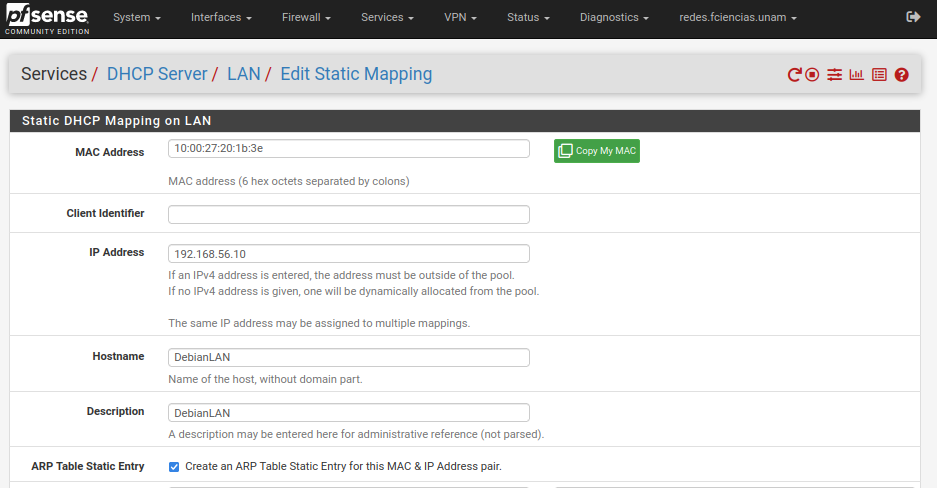
Task: Open the Firewall dropdown menu
Action: point(306,18)
